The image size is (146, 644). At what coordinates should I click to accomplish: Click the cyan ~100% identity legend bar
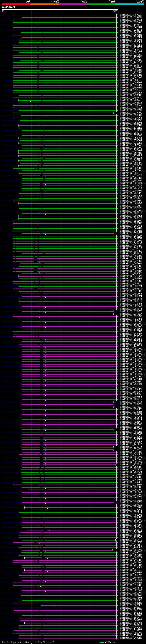pos(130,4)
